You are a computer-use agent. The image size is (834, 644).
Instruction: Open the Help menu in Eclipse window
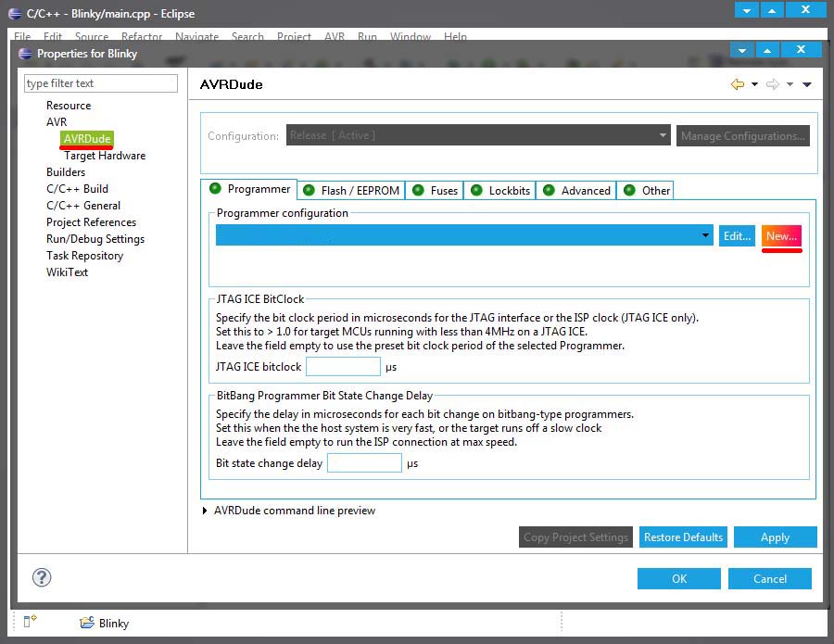pos(455,37)
